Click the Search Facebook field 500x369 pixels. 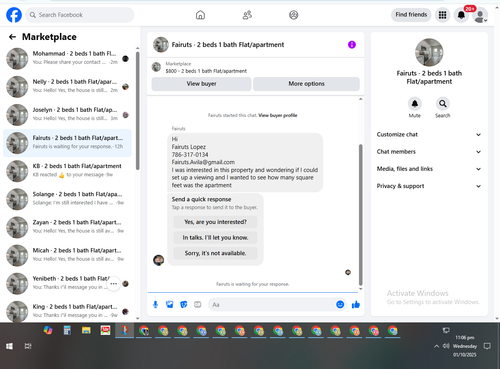point(80,15)
